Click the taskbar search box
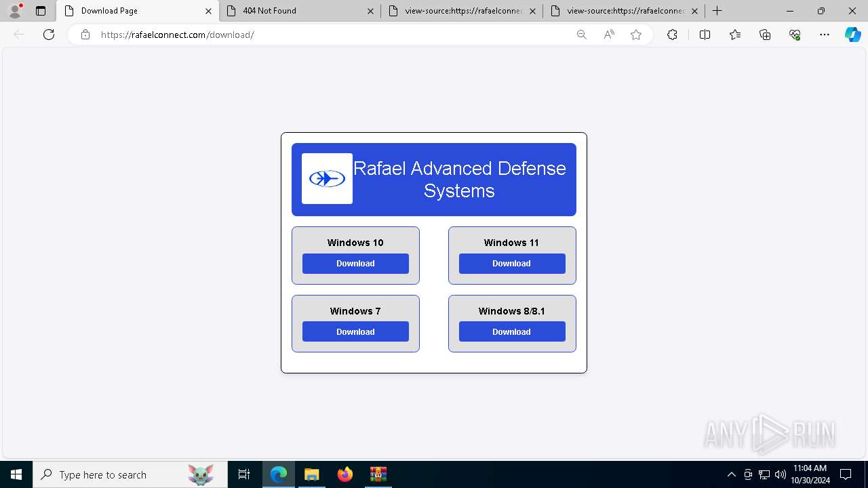This screenshot has width=868, height=488. (130, 474)
